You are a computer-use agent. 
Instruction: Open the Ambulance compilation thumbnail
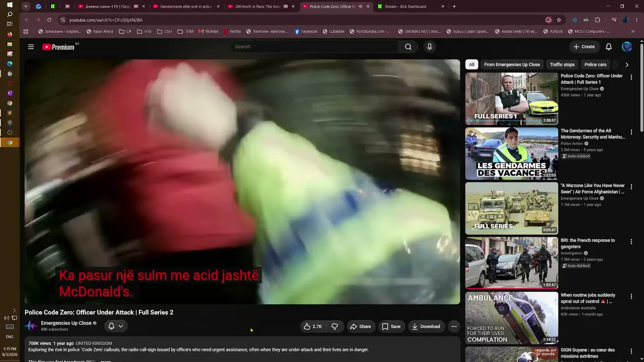[x=511, y=318]
